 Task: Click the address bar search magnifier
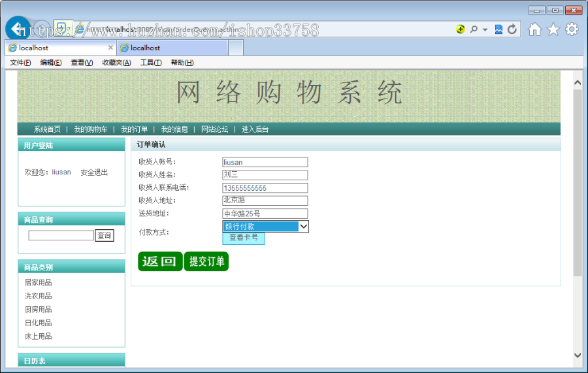474,29
